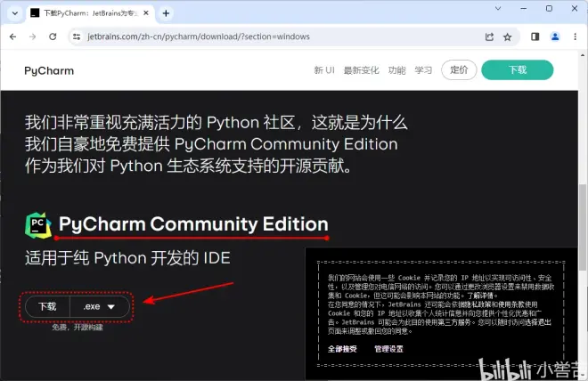Click the PyCharm Community Edition PC logo
The width and height of the screenshot is (588, 381).
tap(38, 225)
